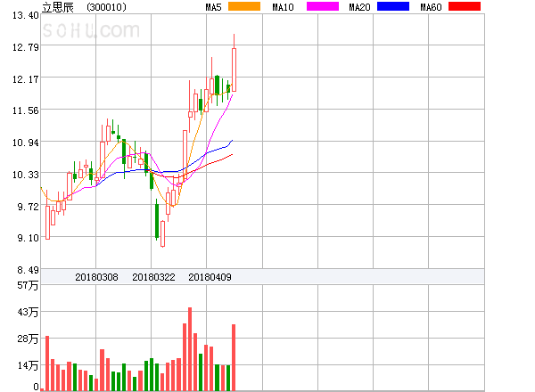This screenshot has width=535, height=392.
Task: Click the MA60 legend label
Action: pyautogui.click(x=431, y=7)
